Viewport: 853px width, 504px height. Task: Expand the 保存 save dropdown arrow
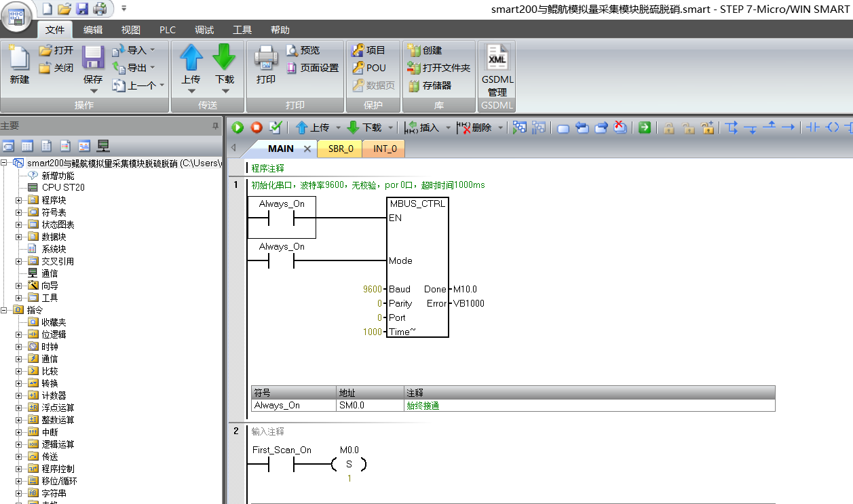pyautogui.click(x=94, y=90)
